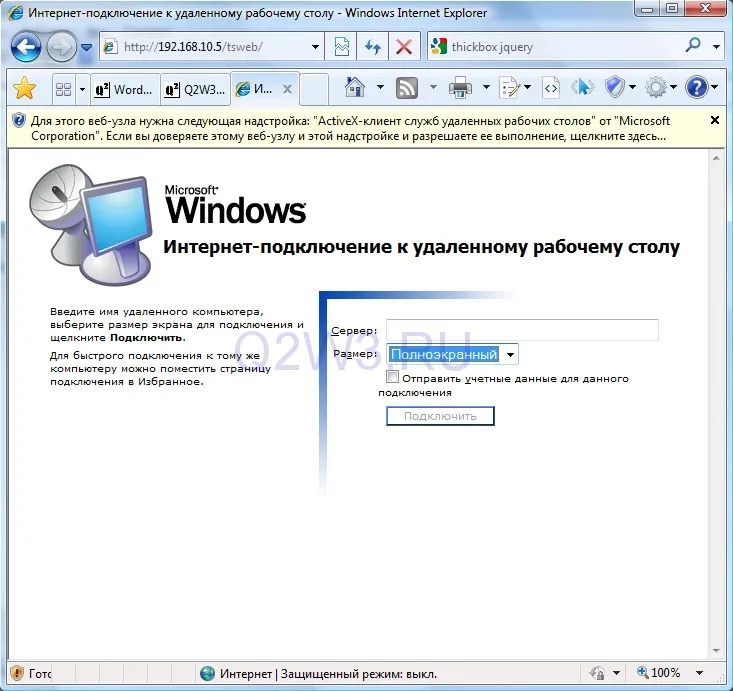Open the Page menu icon
The width and height of the screenshot is (733, 691).
click(510, 88)
